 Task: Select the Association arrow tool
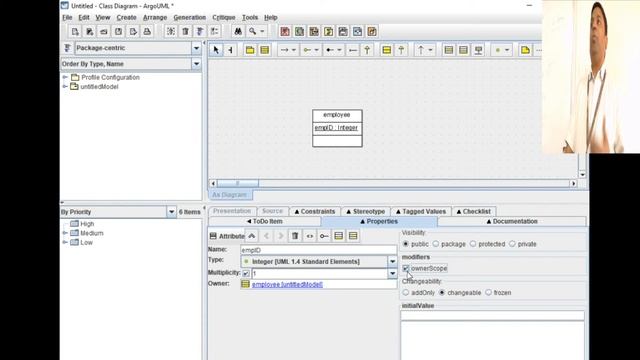284,50
